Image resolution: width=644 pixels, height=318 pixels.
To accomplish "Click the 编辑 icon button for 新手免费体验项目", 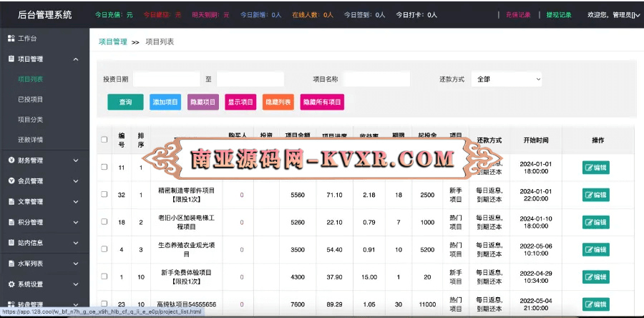I will (595, 277).
